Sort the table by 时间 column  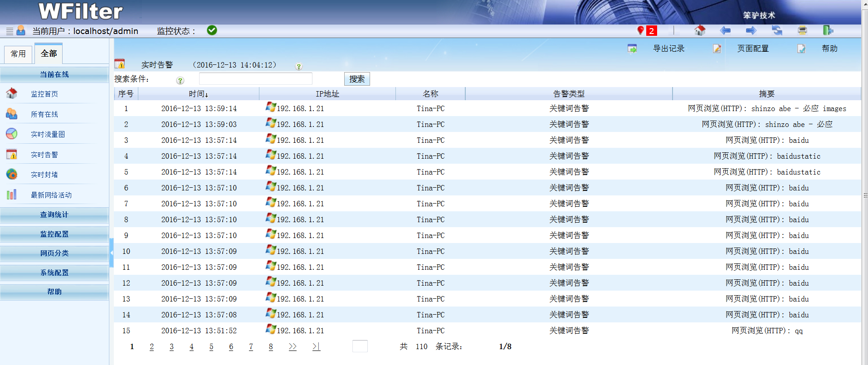[x=198, y=94]
